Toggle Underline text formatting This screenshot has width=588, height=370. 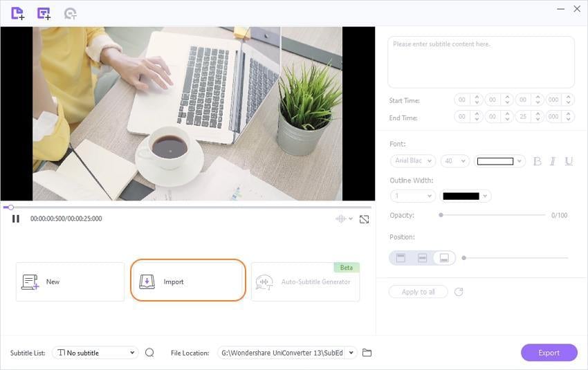[569, 161]
